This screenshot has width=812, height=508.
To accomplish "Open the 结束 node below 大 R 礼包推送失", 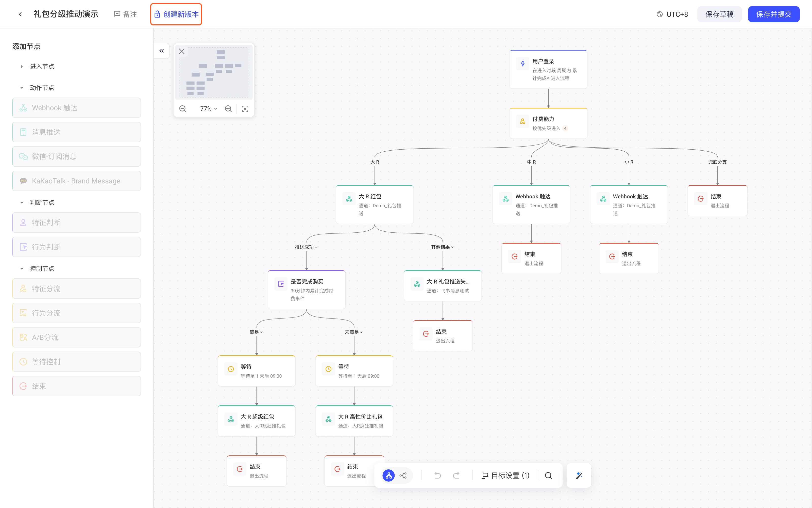I will (443, 336).
